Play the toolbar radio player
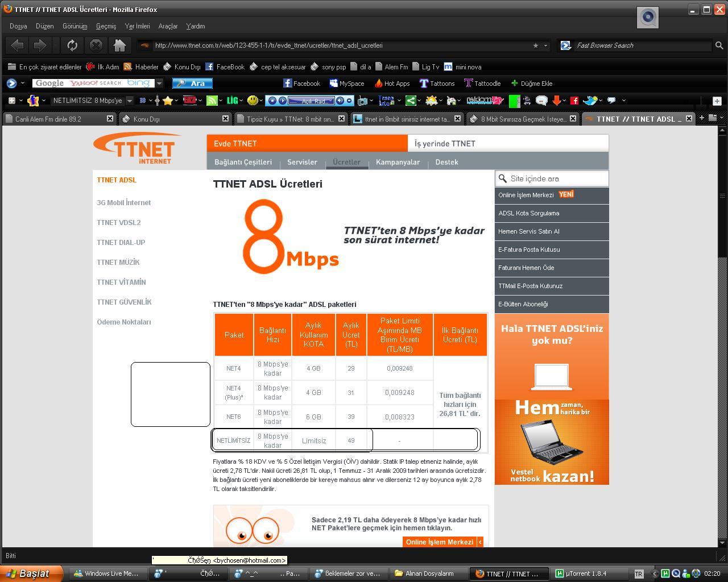The height and width of the screenshot is (582, 728). click(282, 101)
